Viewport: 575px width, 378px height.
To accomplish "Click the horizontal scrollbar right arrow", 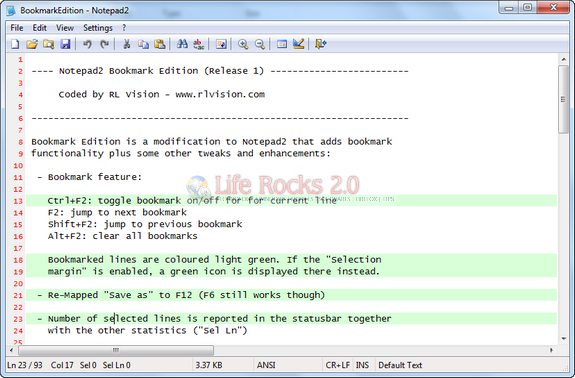I will [551, 350].
